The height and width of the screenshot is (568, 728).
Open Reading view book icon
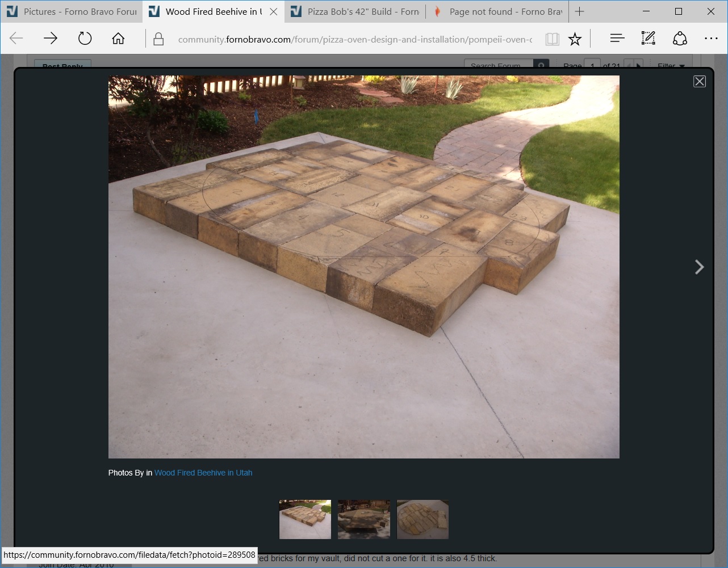pyautogui.click(x=551, y=39)
